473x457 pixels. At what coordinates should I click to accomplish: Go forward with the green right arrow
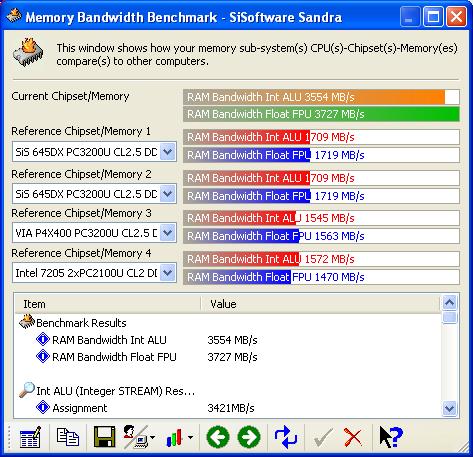coord(249,437)
